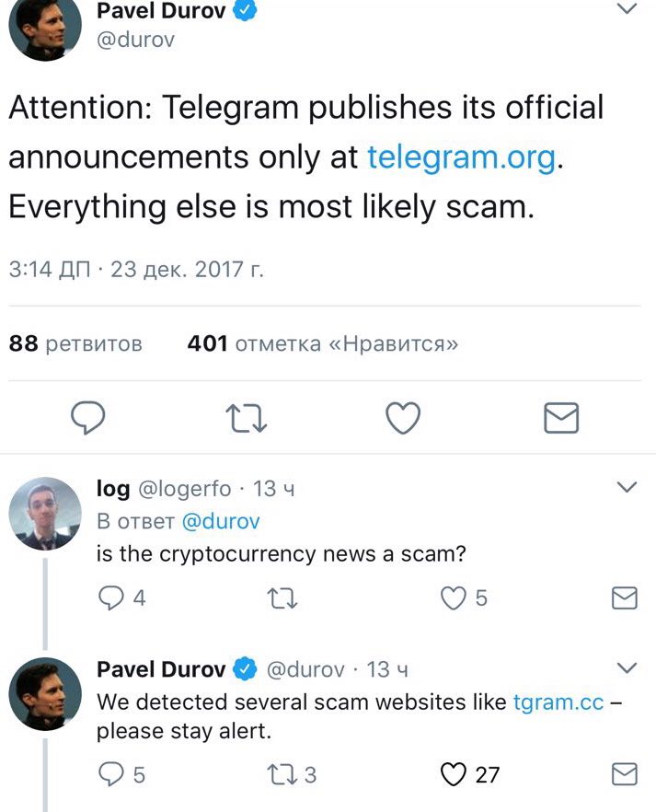The height and width of the screenshot is (812, 656).
Task: Like Durov's reply with 27 likes
Action: point(470,774)
